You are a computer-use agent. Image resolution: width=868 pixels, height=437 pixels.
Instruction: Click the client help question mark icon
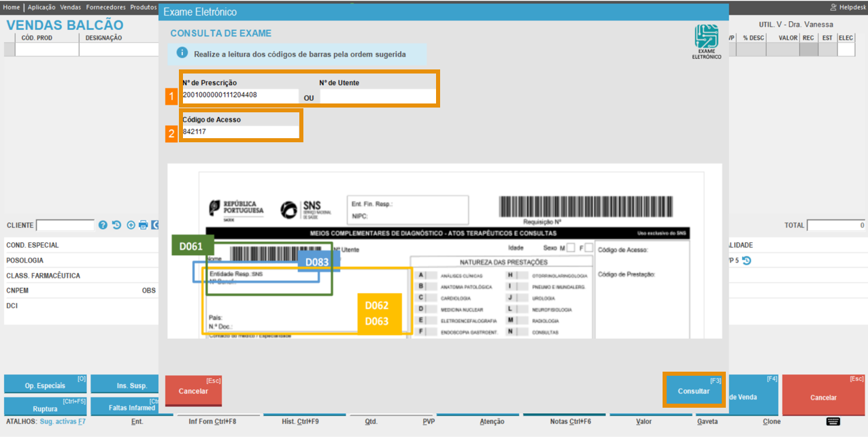click(103, 225)
